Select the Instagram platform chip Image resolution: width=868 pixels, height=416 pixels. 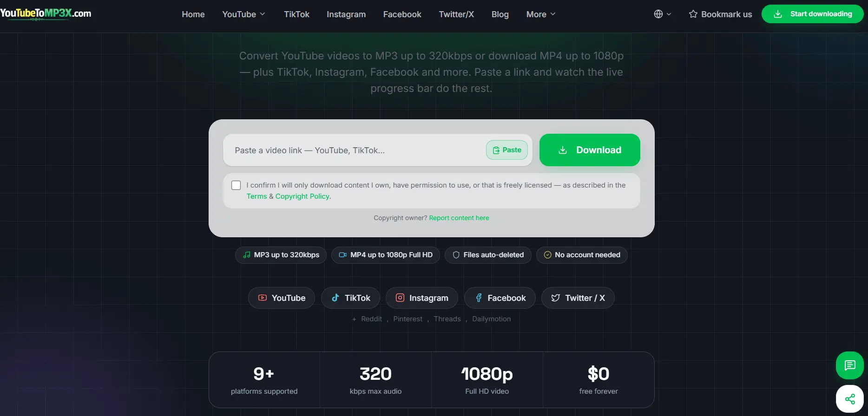coord(422,298)
